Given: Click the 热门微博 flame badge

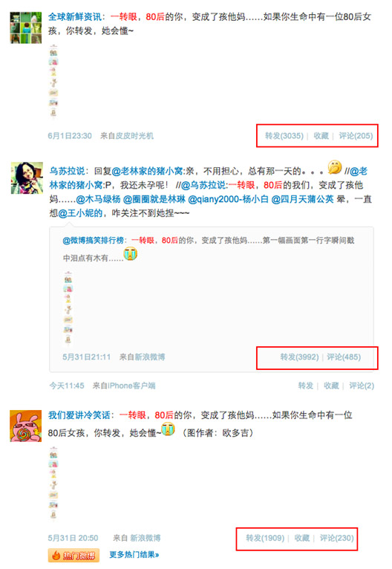Looking at the screenshot, I should (73, 555).
